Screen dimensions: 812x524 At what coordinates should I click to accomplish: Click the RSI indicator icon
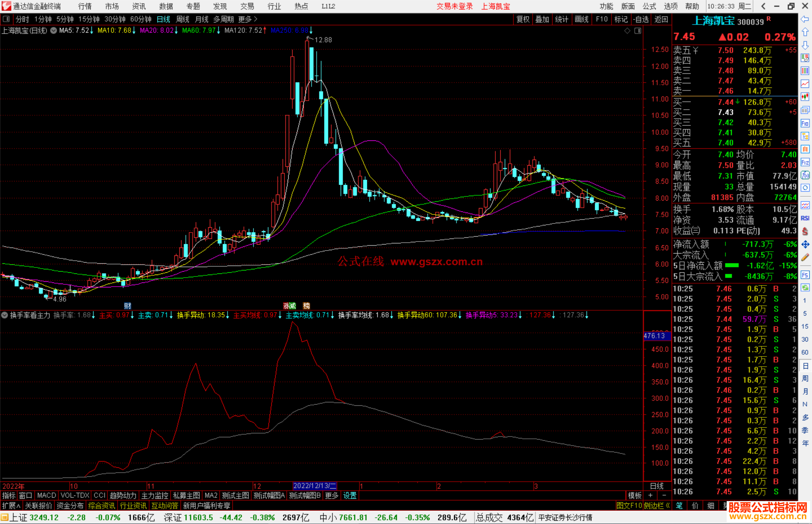tap(805, 218)
